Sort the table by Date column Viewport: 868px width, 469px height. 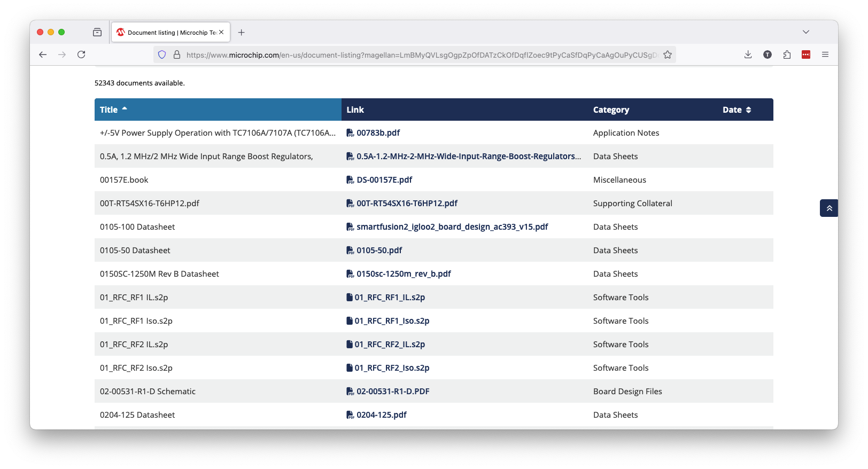pos(737,110)
